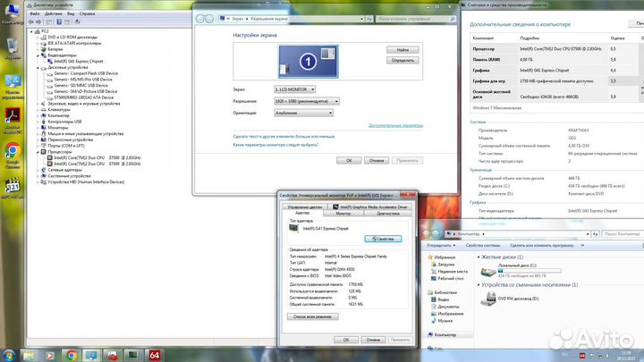The width and height of the screenshot is (644, 362).
Task: Click Local Disk (C:) drive icon
Action: point(488,272)
